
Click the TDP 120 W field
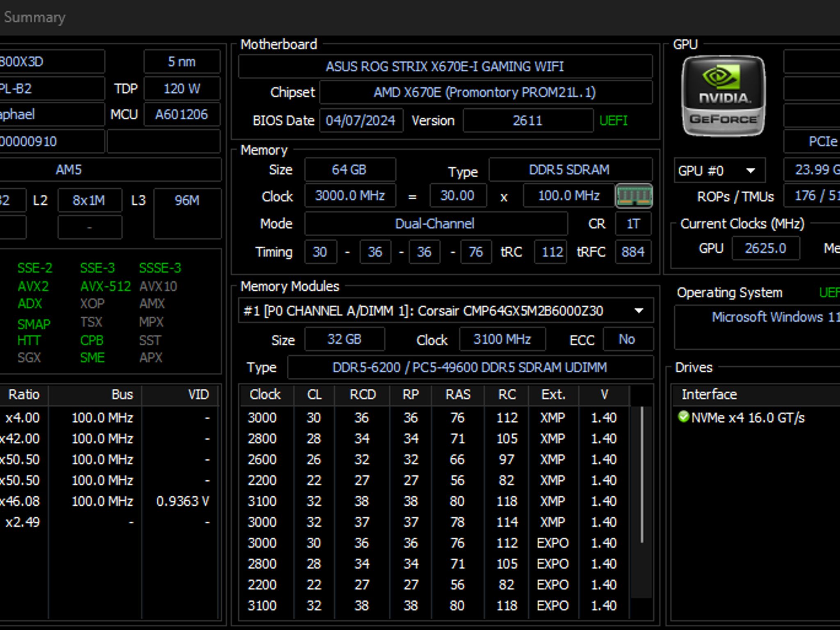[182, 89]
